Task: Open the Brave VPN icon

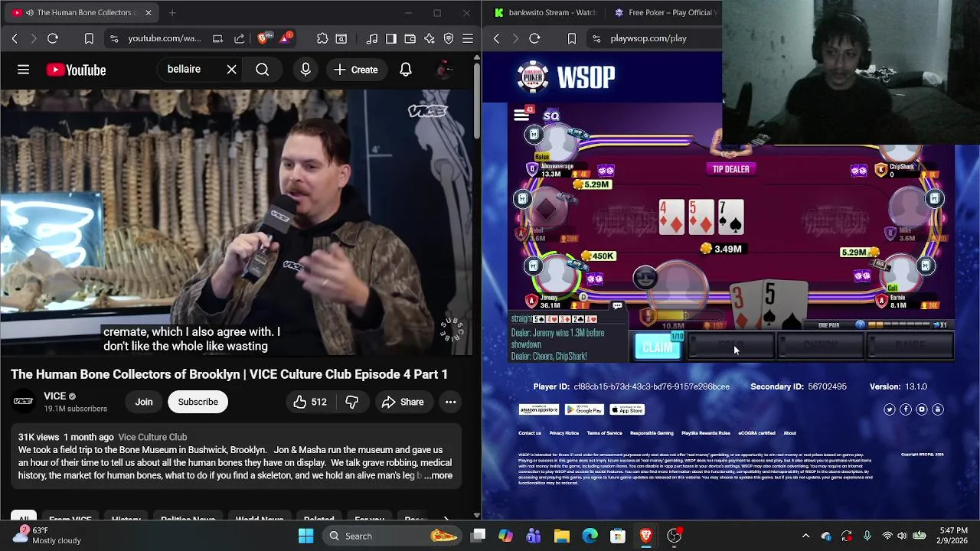Action: [449, 38]
